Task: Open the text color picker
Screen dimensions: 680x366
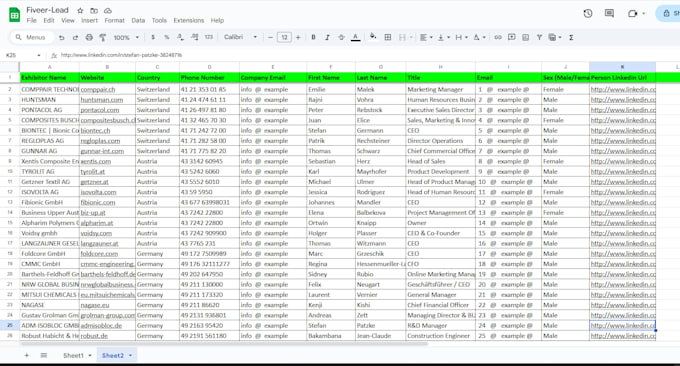Action: [356, 38]
